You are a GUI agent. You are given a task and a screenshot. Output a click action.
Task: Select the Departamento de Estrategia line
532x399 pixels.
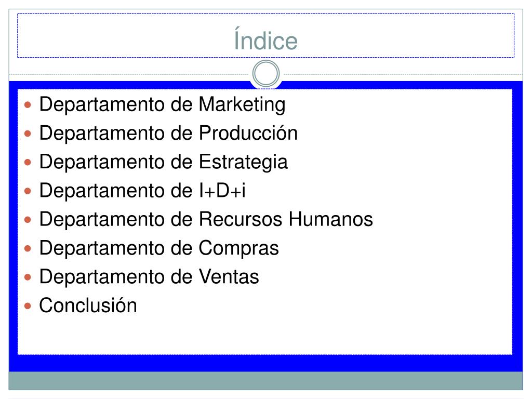pos(164,162)
